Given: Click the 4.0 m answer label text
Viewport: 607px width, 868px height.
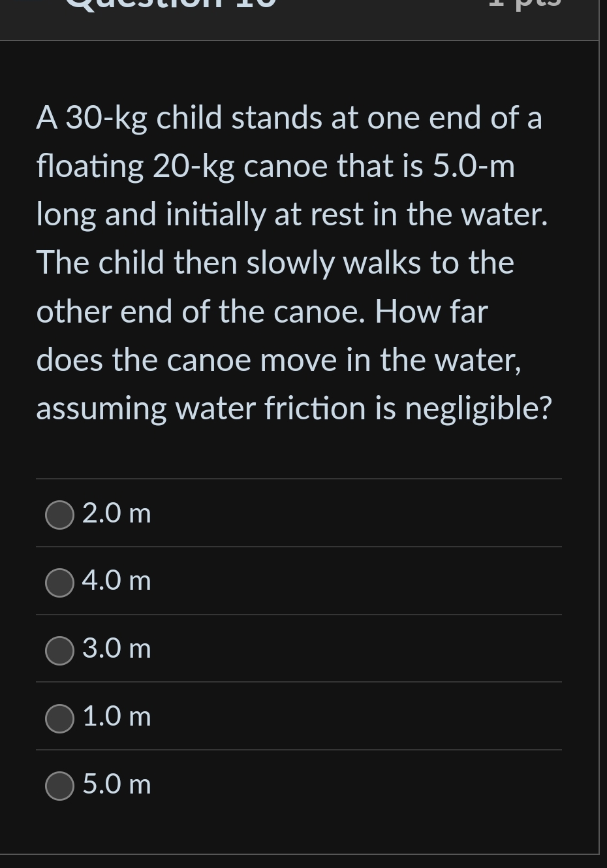Looking at the screenshot, I should [116, 581].
